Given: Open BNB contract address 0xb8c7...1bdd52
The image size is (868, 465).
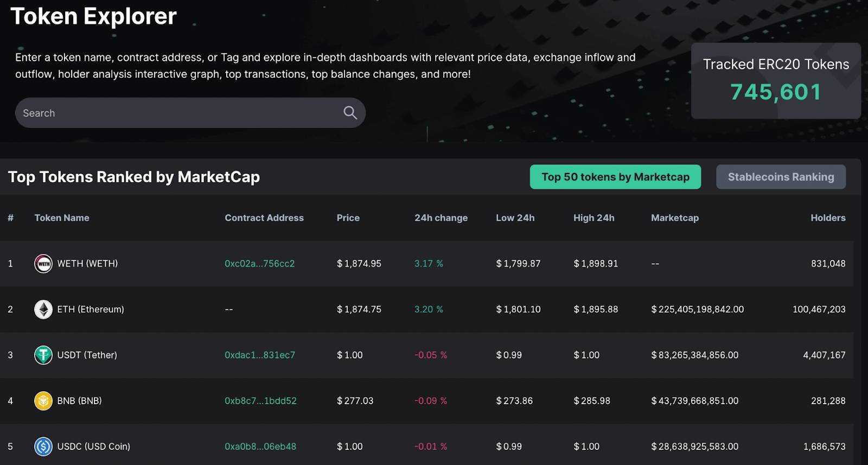Looking at the screenshot, I should point(260,401).
